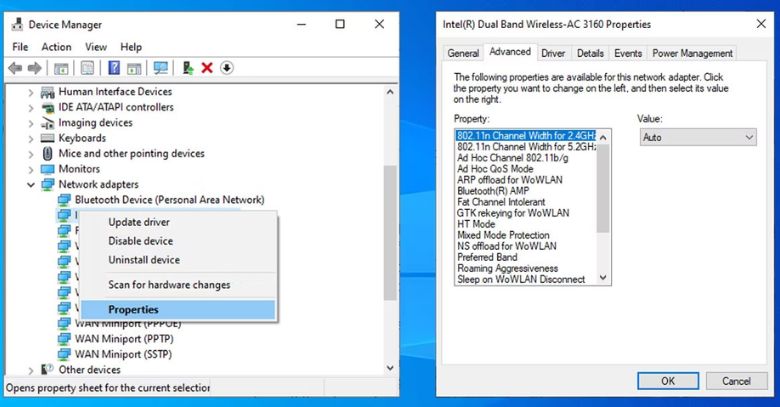780x407 pixels.
Task: Select the IDE ATA/ATAPI controllers icon
Action: point(48,107)
